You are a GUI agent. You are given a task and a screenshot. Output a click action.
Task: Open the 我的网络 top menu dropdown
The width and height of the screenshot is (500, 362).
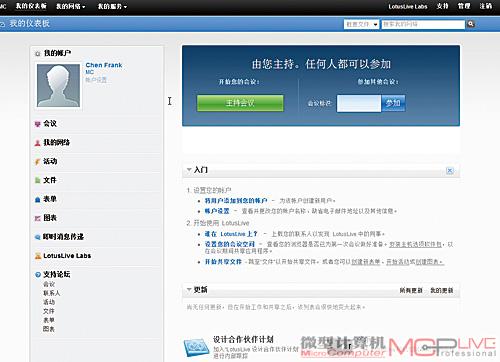70,6
